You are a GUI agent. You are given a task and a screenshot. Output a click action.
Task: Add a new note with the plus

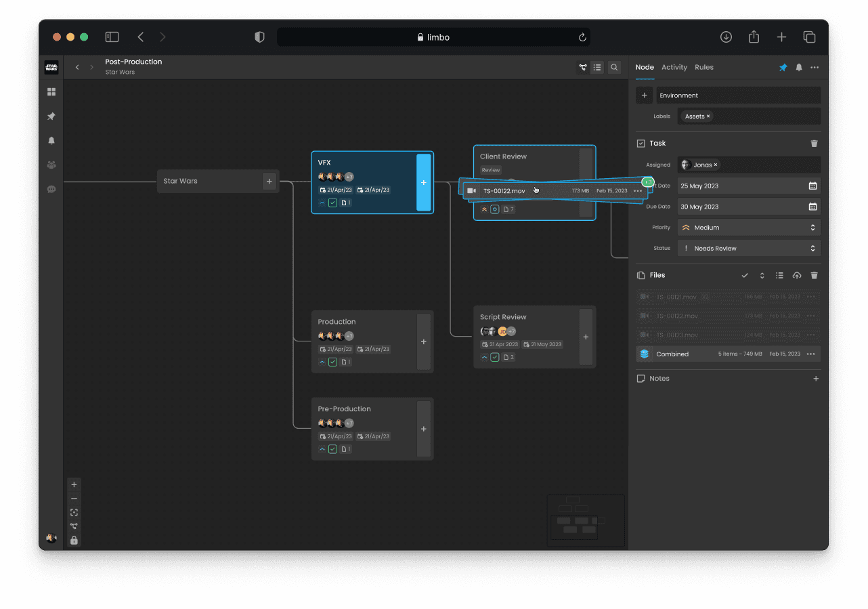click(816, 379)
